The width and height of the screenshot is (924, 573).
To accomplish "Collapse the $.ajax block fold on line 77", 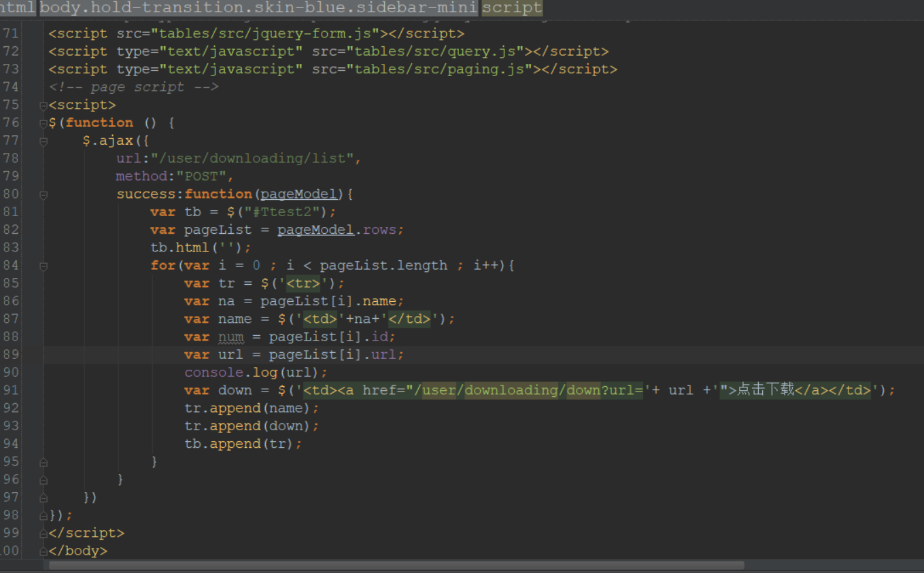I will (x=44, y=141).
